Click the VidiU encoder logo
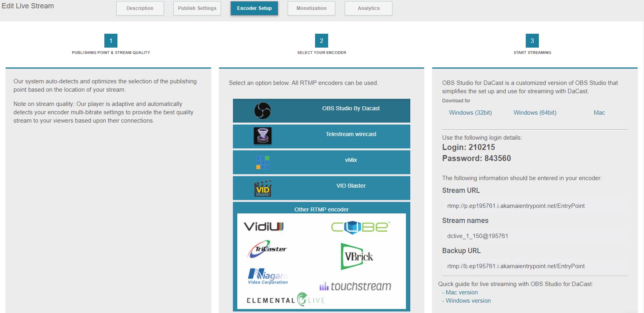Image resolution: width=644 pixels, height=313 pixels. point(263,227)
